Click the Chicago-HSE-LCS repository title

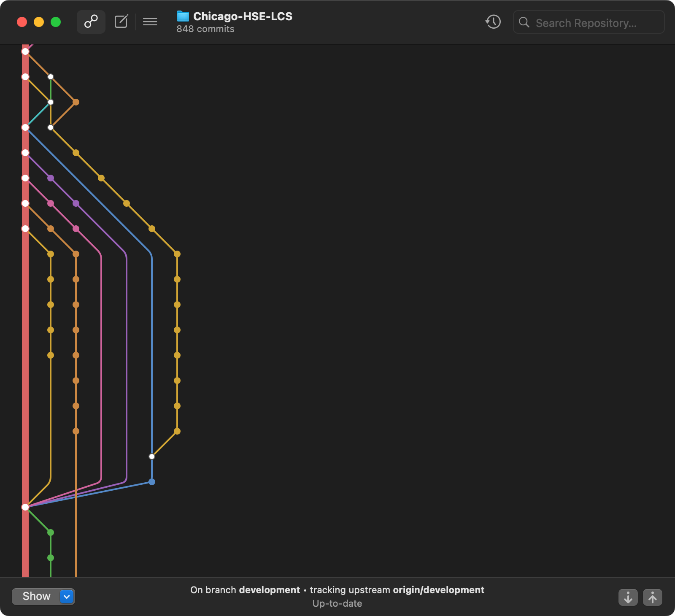(x=243, y=16)
